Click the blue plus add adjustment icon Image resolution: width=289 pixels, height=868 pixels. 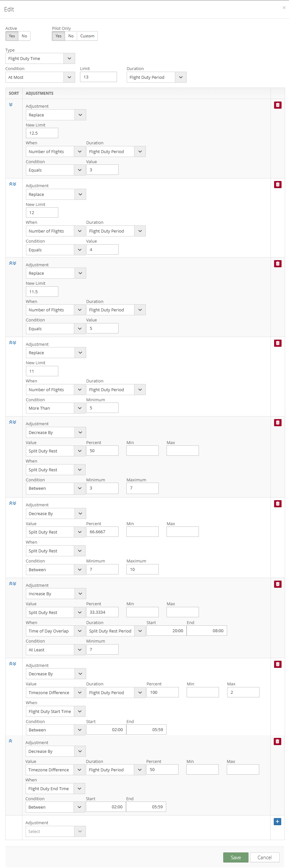coord(277,822)
